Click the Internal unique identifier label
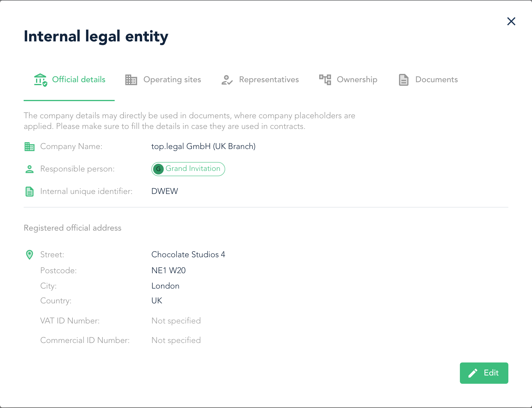This screenshot has height=408, width=532. [86, 191]
